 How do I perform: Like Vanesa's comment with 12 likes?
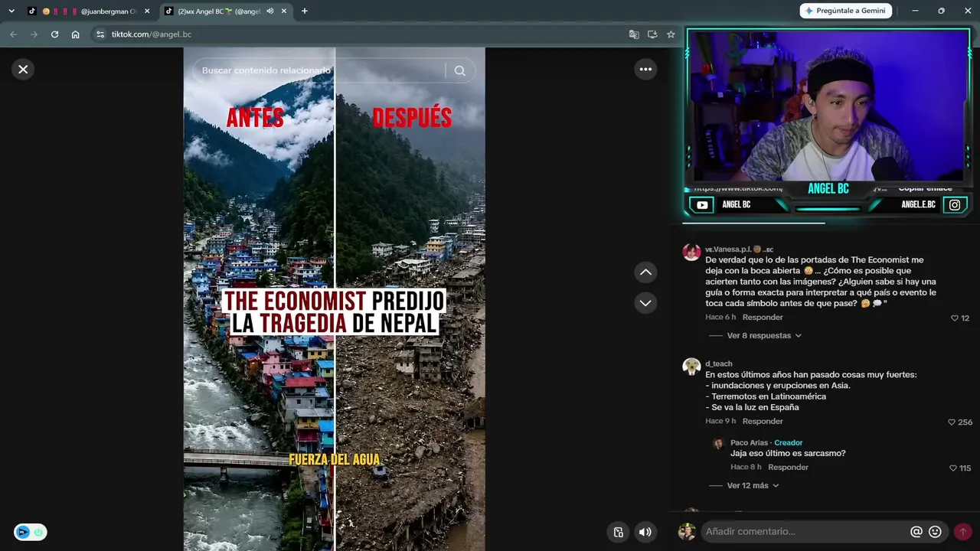pos(954,318)
